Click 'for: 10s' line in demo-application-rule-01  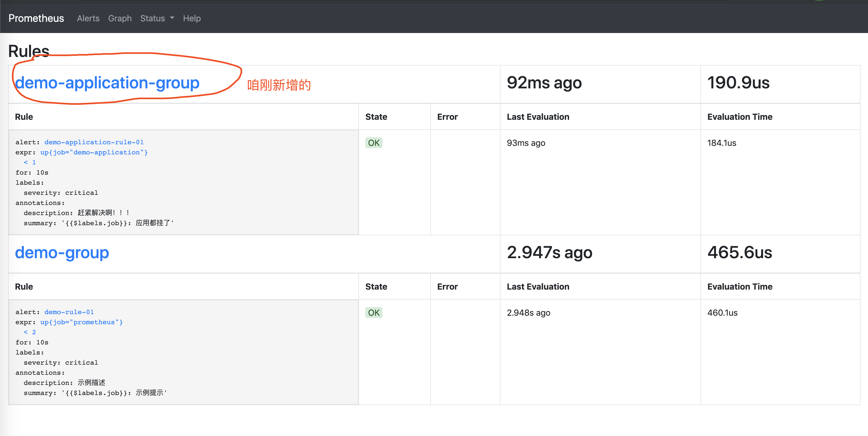click(32, 172)
